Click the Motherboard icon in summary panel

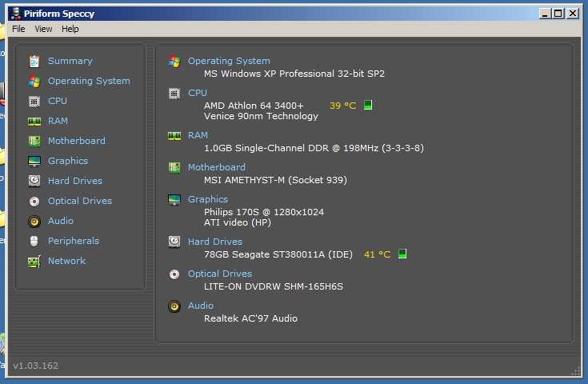click(174, 168)
